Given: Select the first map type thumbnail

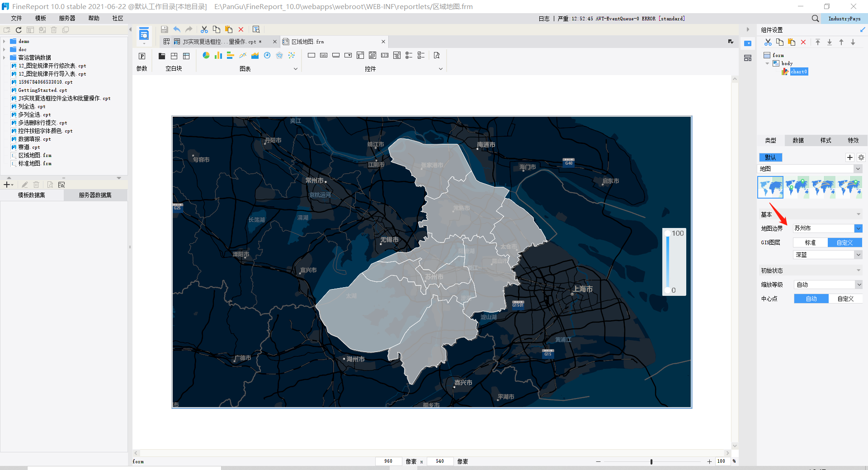Looking at the screenshot, I should pos(770,187).
